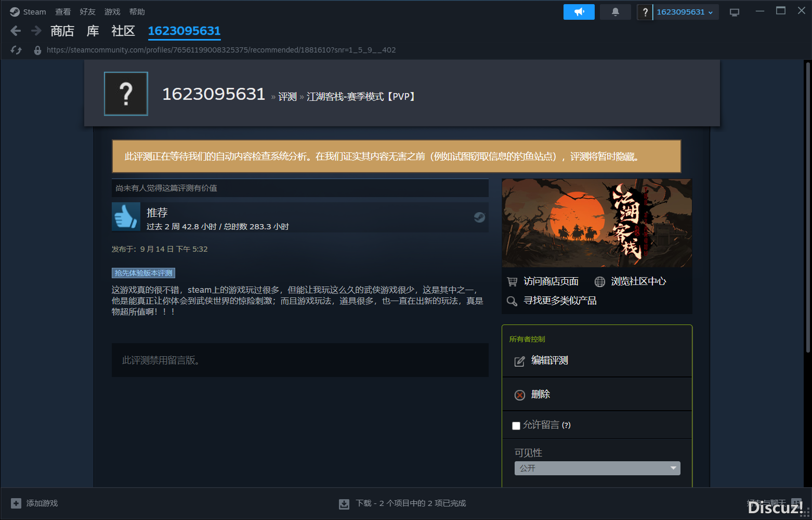Open the 公开 visibility dropdown
This screenshot has height=520, width=812.
coord(597,468)
